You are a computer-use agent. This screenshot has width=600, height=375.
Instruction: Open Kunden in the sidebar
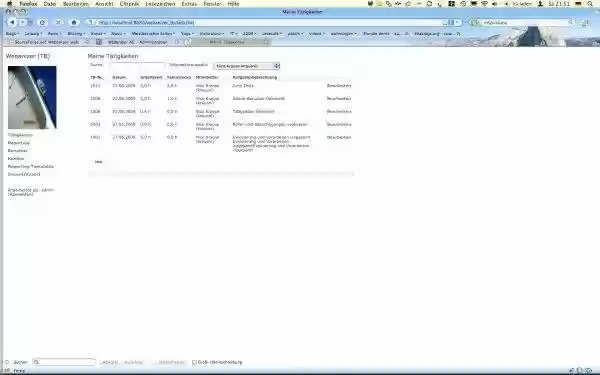16,158
